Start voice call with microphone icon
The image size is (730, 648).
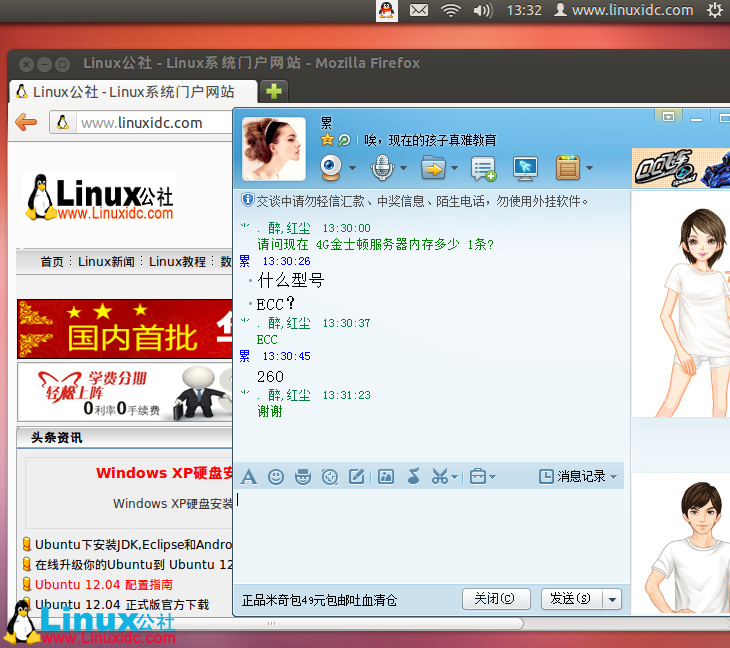click(x=382, y=168)
